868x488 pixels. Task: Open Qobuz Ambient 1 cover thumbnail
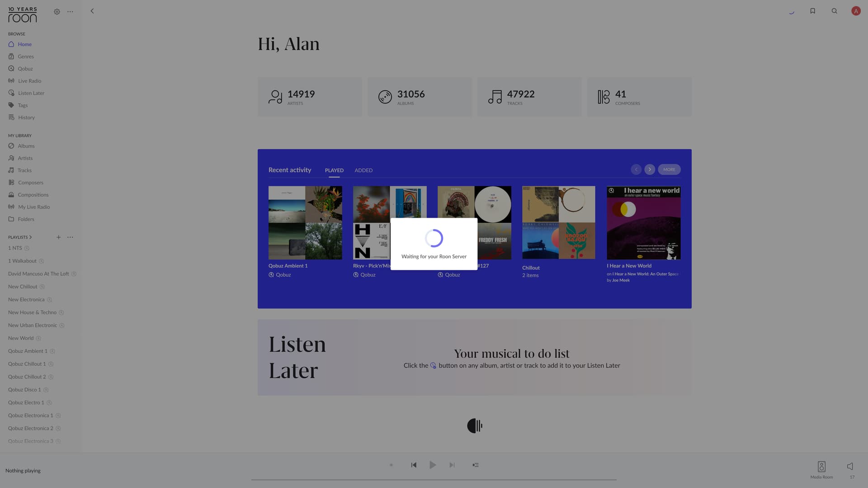point(305,223)
